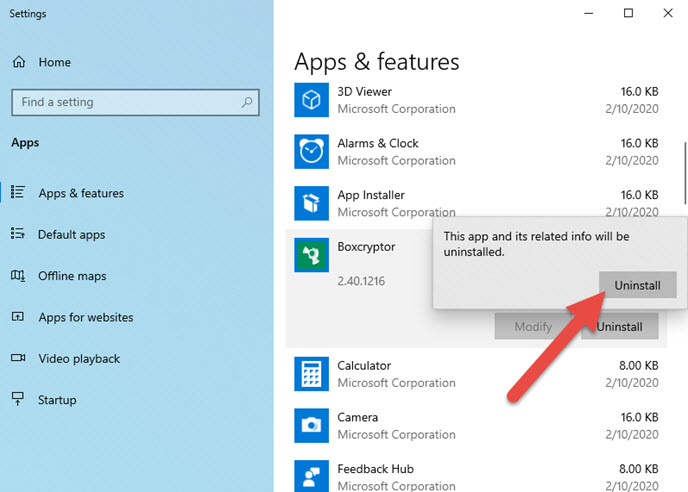688x492 pixels.
Task: Click Uninstall button beside the Modify button
Action: coord(620,327)
